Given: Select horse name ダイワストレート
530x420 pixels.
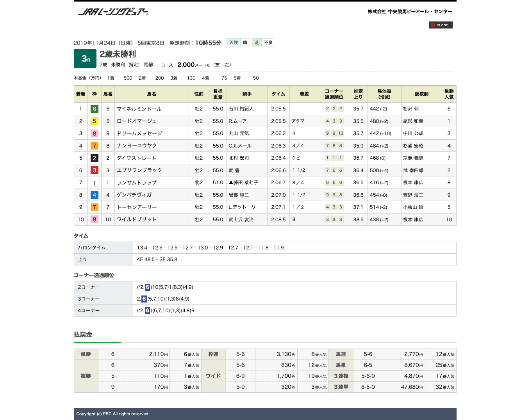Looking at the screenshot, I should [137, 158].
